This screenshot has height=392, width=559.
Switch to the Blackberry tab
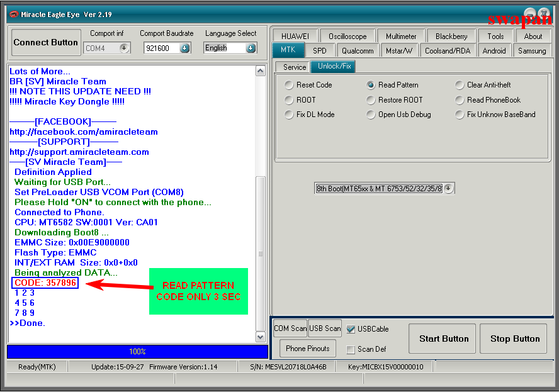[x=451, y=36]
